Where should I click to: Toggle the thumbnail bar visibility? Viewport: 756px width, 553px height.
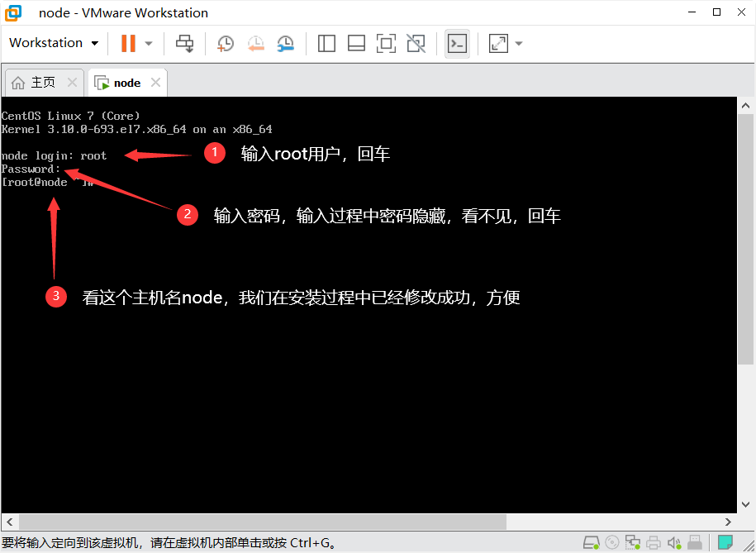pyautogui.click(x=356, y=43)
